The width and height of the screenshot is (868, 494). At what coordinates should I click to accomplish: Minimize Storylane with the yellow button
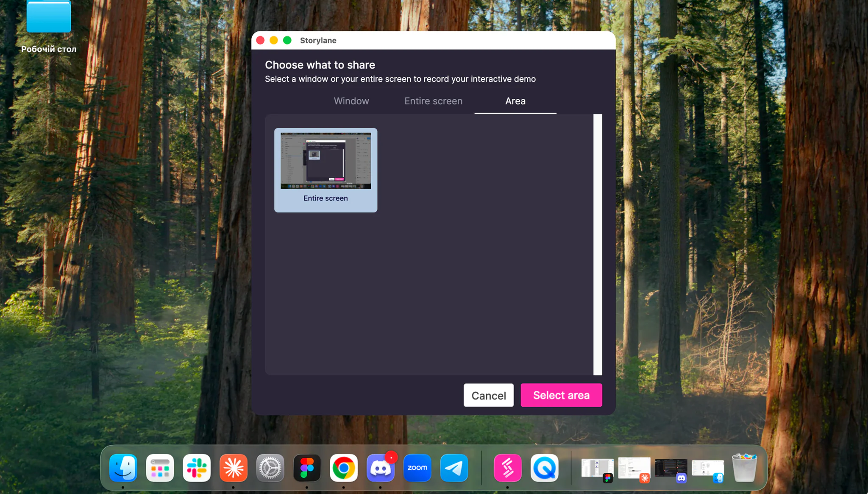tap(274, 40)
